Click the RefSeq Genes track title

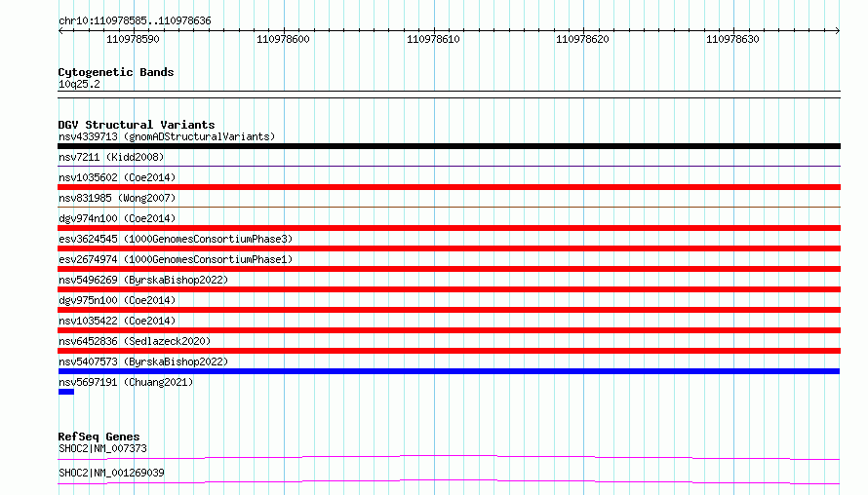[x=99, y=437]
